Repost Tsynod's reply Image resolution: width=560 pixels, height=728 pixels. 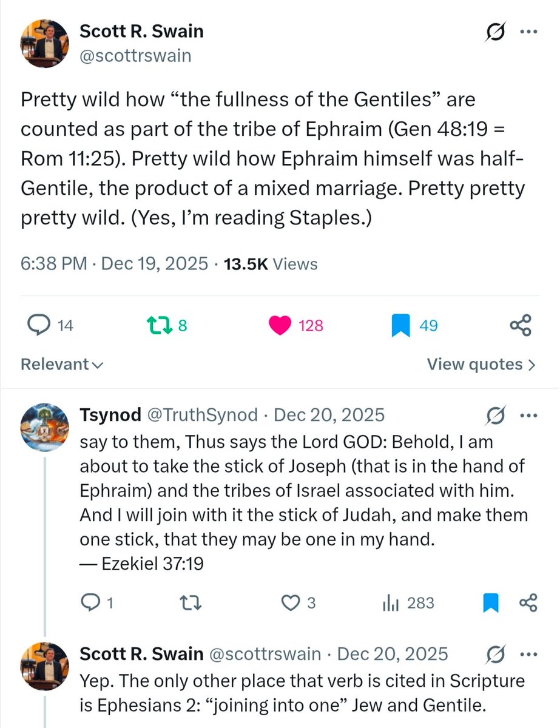191,602
